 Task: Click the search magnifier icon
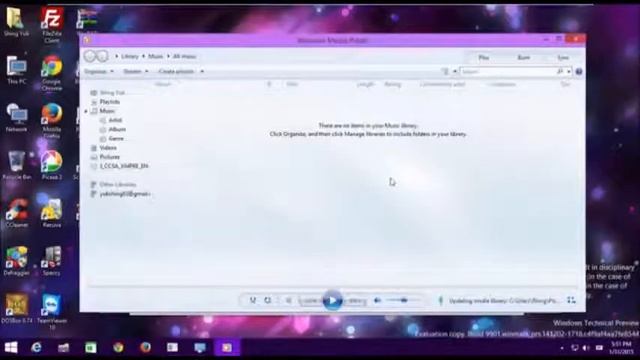560,71
